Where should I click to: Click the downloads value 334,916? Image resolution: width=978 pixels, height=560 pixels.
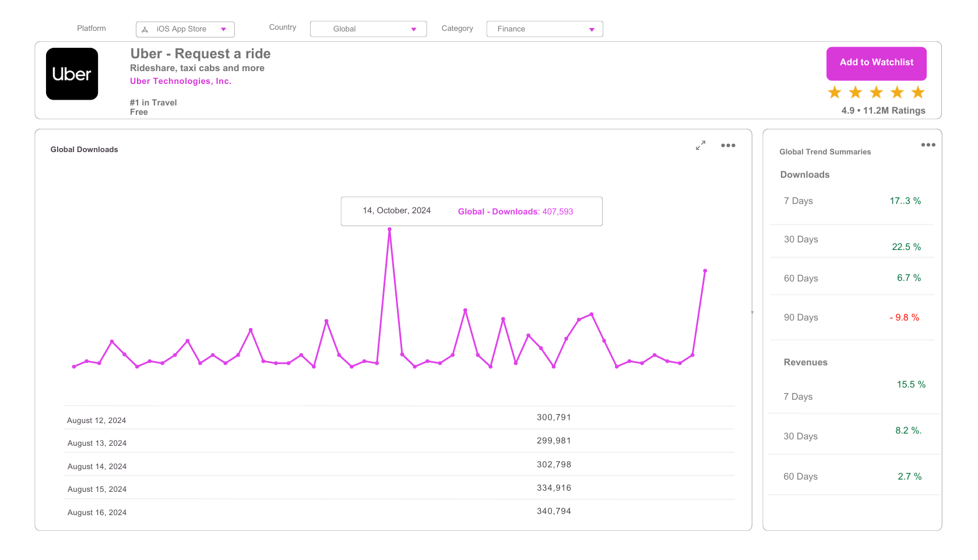click(x=554, y=488)
